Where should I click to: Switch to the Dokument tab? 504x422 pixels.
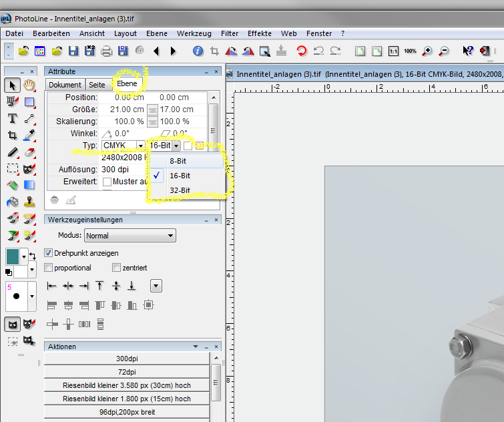[x=65, y=85]
